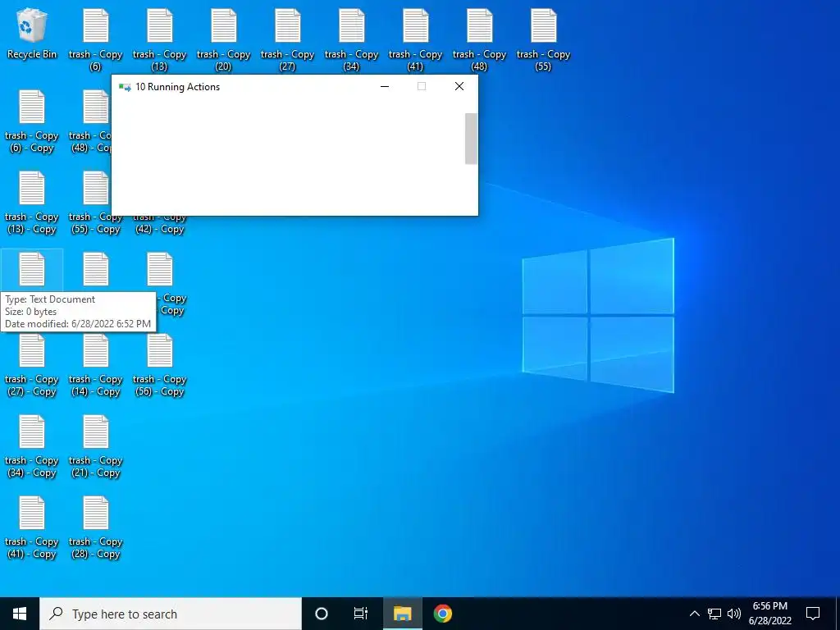Screen dimensions: 840x630
Task: Click the Type here to search box
Action: click(x=171, y=614)
